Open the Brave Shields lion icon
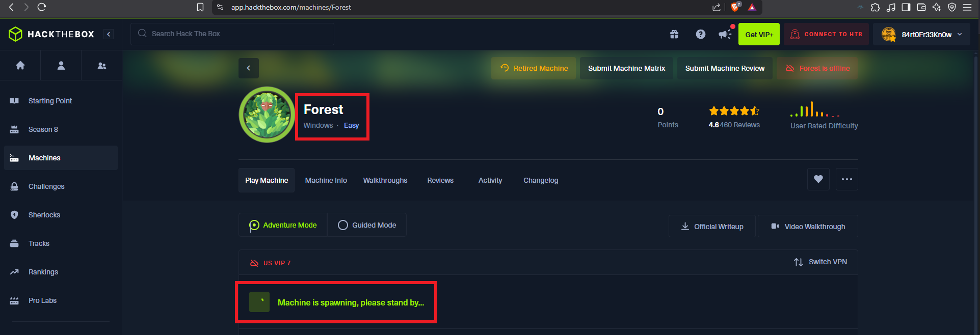The width and height of the screenshot is (980, 335). click(x=735, y=7)
